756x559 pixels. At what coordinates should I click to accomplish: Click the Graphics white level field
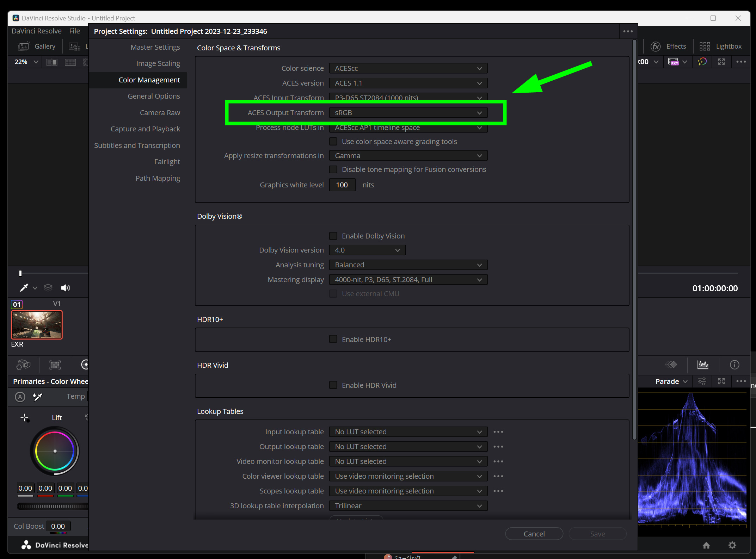pos(342,185)
